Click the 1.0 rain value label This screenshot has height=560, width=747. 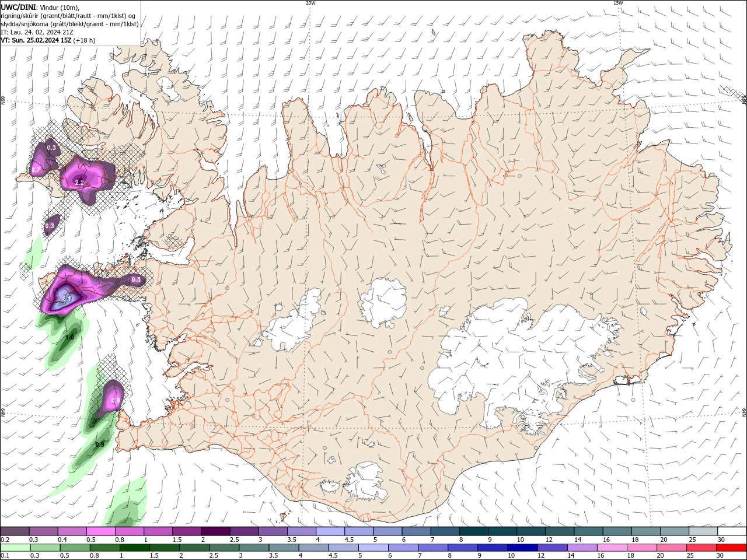(x=69, y=337)
